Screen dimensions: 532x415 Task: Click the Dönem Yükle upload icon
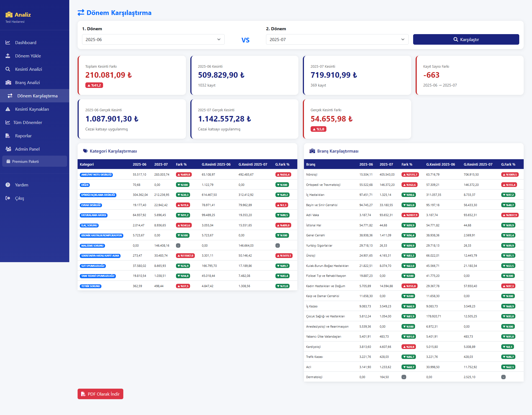coord(8,56)
